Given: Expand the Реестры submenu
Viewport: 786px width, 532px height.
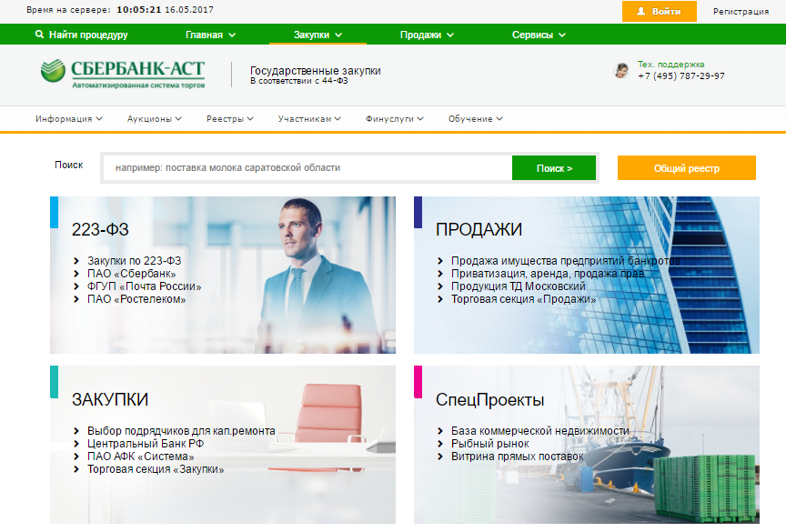Looking at the screenshot, I should pos(229,118).
